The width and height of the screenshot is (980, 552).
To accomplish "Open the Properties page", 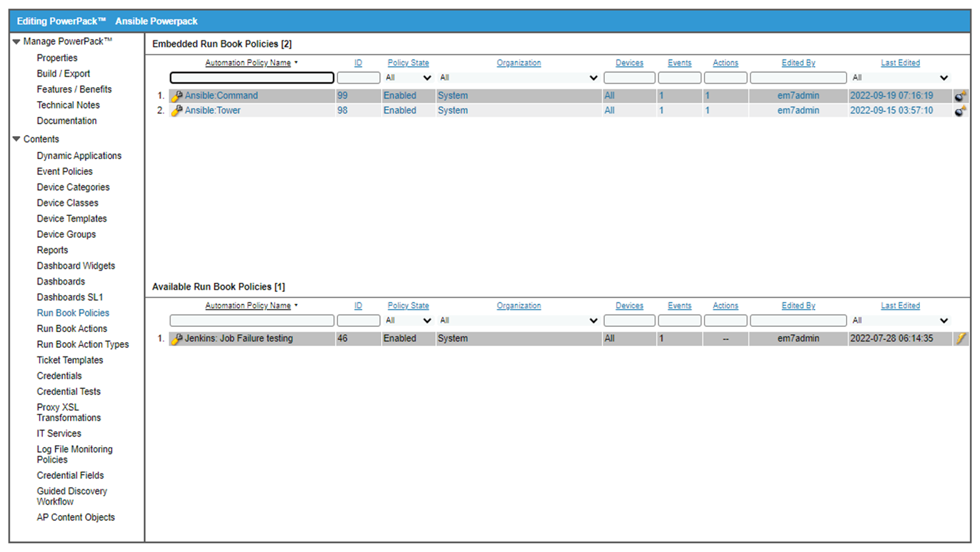I will tap(57, 58).
